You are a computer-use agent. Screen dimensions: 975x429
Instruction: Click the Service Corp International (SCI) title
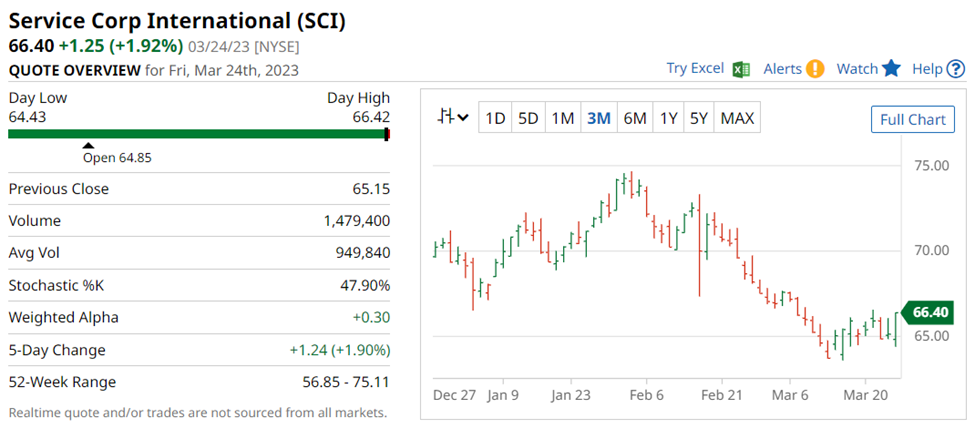[x=177, y=21]
